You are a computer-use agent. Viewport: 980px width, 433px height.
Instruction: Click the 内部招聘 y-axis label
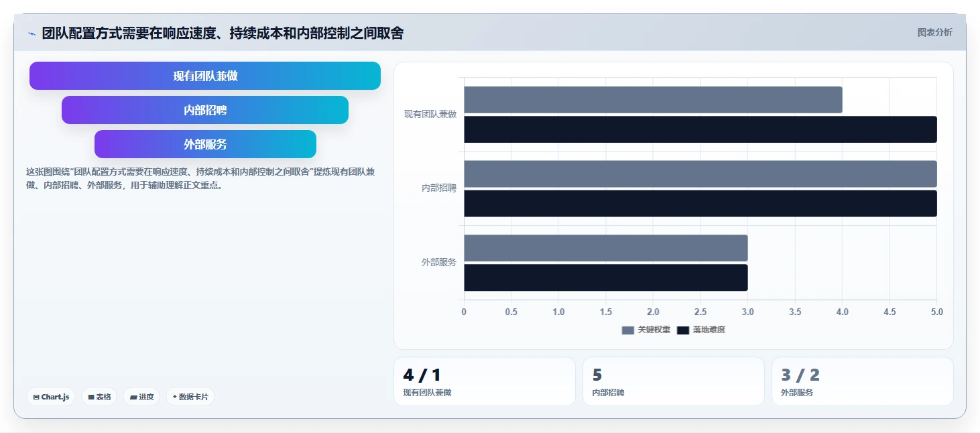click(439, 188)
